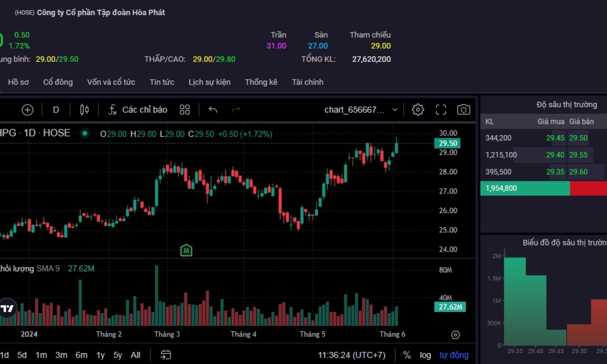This screenshot has height=364, width=607.
Task: Open the chart_656667 layout dropdown
Action: click(x=361, y=110)
